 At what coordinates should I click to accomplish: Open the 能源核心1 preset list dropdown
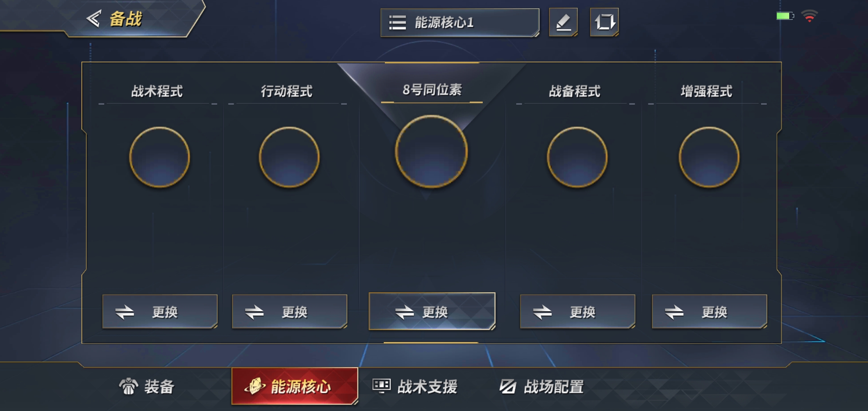460,22
